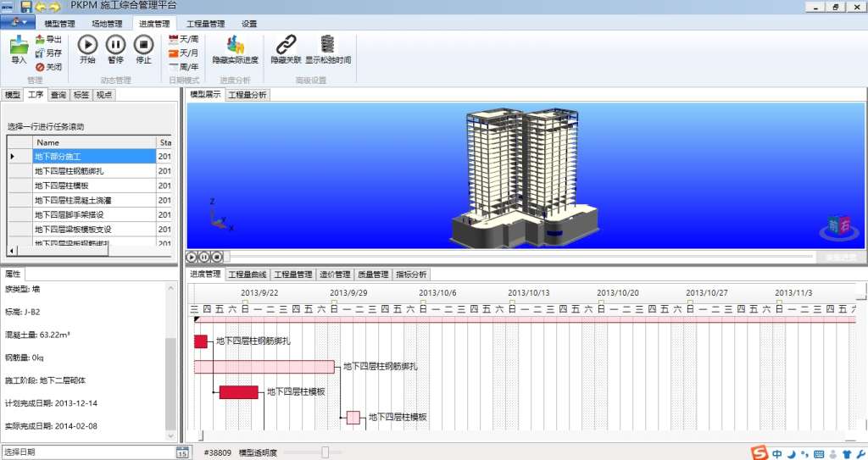Select 工程量曲线 bottom tab
The image size is (868, 460).
248,274
